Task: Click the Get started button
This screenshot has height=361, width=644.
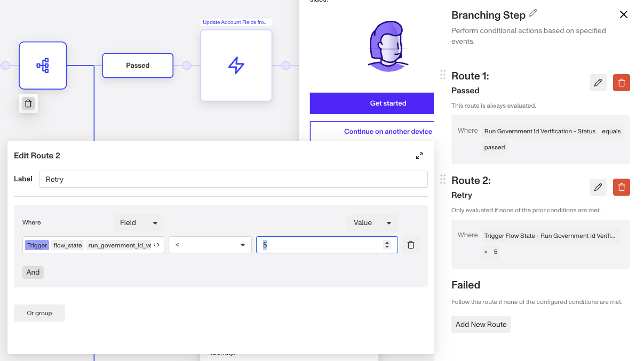Action: pyautogui.click(x=372, y=103)
